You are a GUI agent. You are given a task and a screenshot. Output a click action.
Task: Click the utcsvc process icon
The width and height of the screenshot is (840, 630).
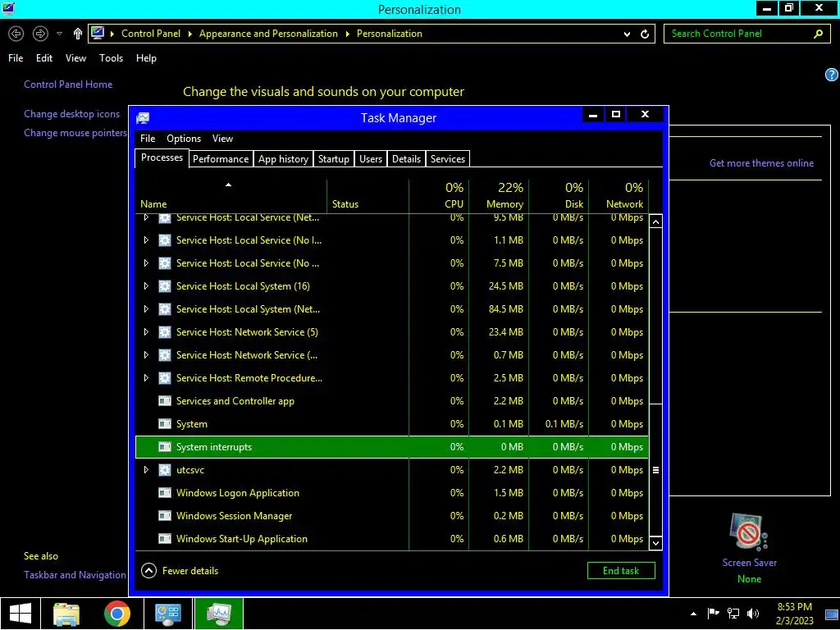pyautogui.click(x=164, y=470)
